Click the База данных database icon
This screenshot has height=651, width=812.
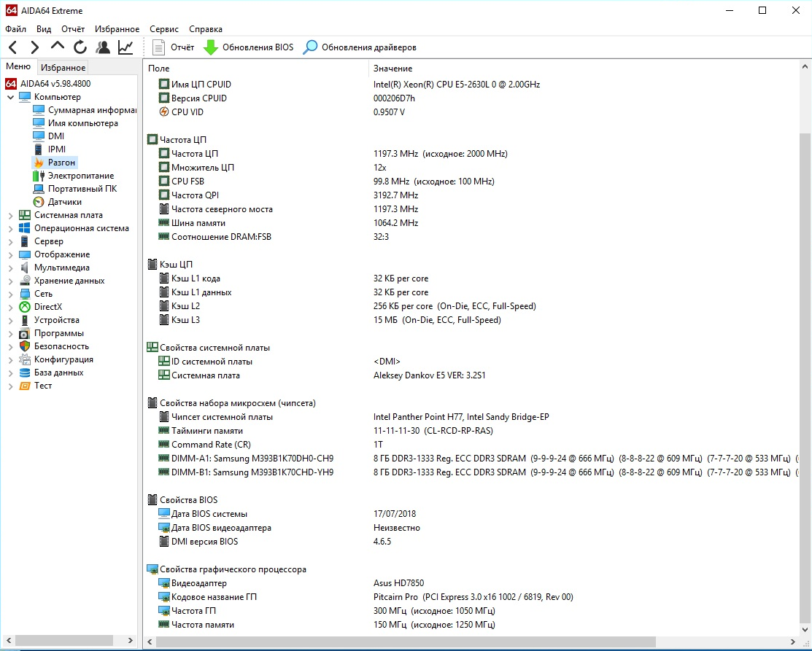(x=24, y=373)
